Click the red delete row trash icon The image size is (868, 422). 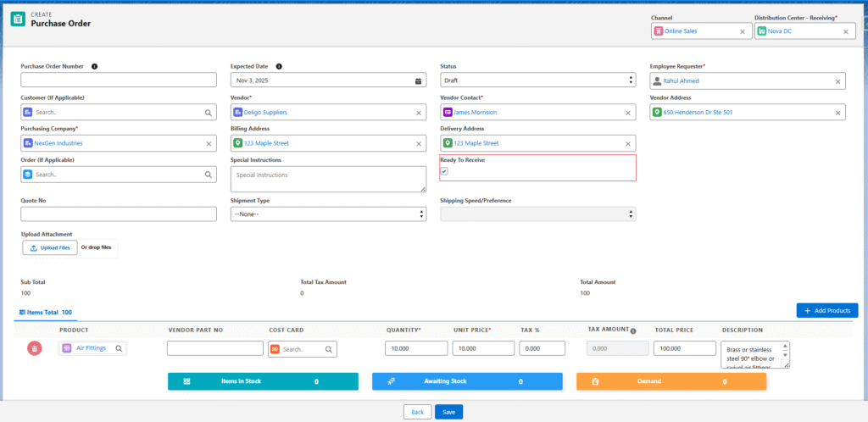pos(34,348)
